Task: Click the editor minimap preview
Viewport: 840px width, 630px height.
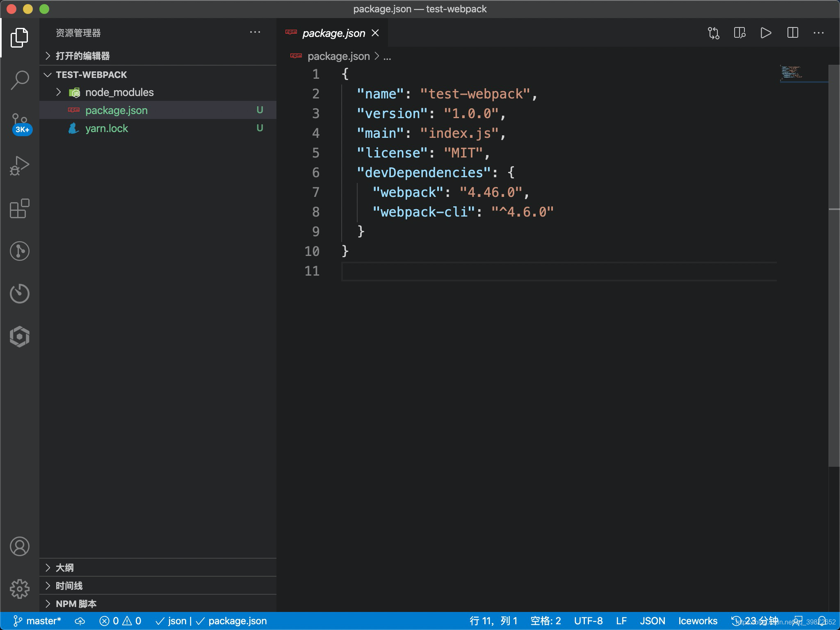Action: point(803,73)
